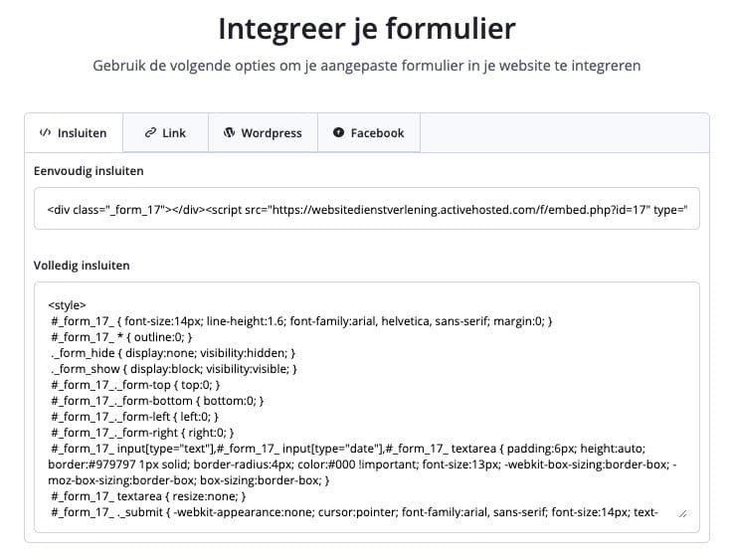Click the WordPress logo icon
The height and width of the screenshot is (560, 735).
pyautogui.click(x=229, y=132)
